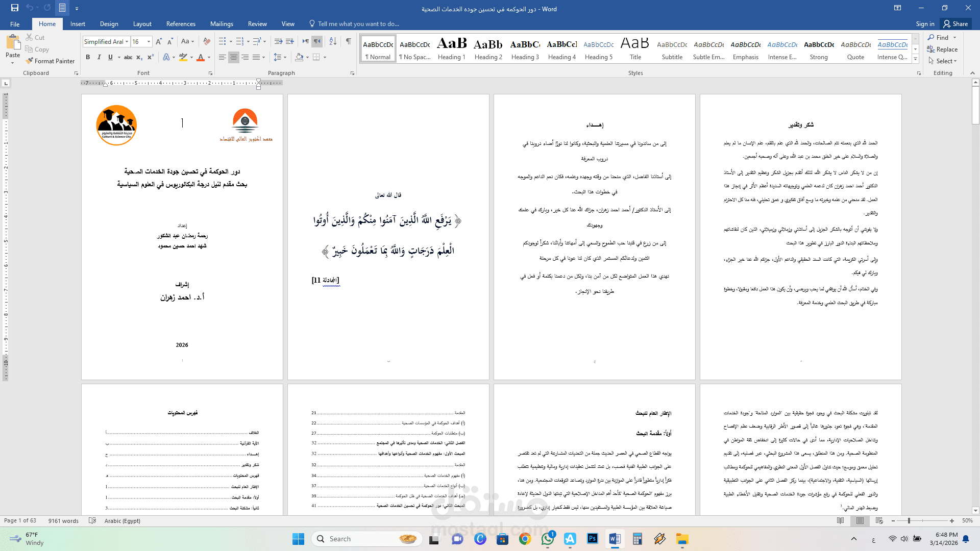
Task: Expand the Paste options arrow
Action: [x=13, y=63]
